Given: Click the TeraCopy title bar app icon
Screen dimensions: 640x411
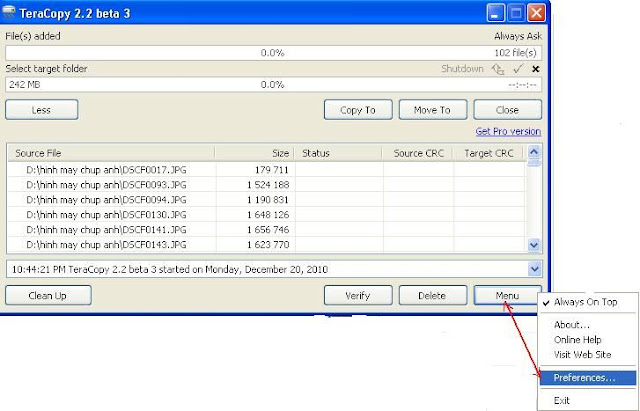Looking at the screenshot, I should pos(9,13).
